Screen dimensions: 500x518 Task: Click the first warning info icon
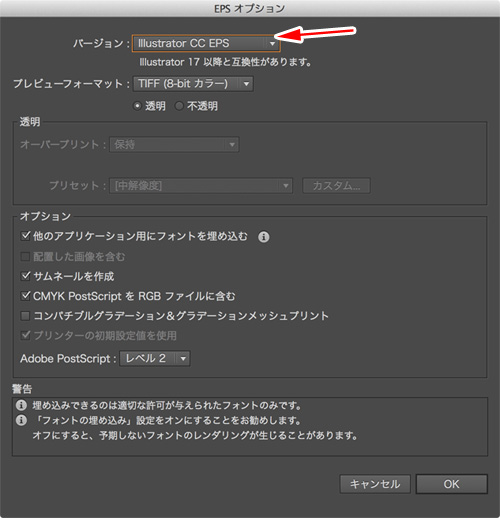[21, 405]
